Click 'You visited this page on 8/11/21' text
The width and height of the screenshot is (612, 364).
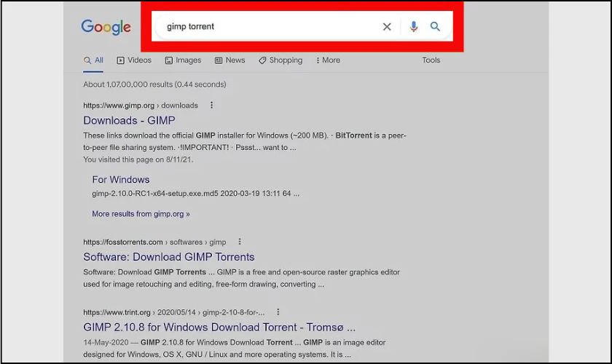pyautogui.click(x=138, y=159)
